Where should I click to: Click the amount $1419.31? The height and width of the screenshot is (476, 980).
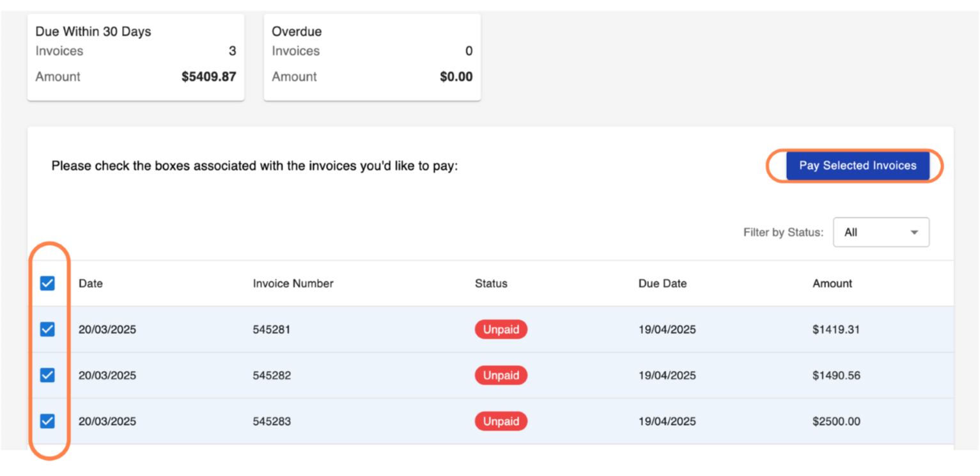[x=836, y=330]
